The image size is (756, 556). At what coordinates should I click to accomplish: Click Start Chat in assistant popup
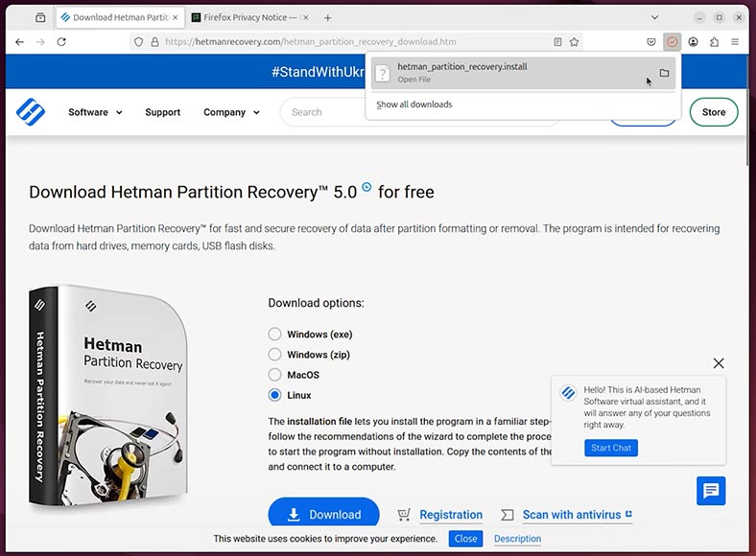611,448
